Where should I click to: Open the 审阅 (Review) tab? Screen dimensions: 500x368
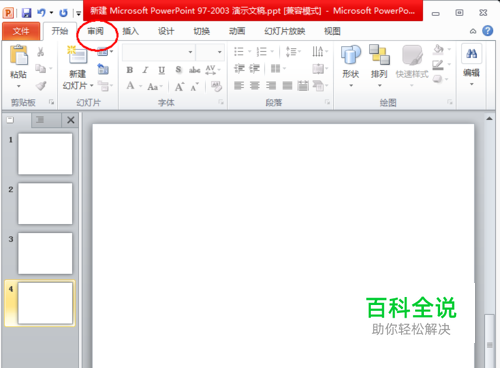click(x=96, y=31)
